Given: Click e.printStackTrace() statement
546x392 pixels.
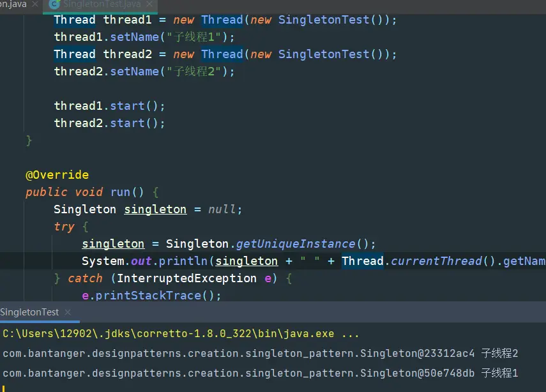Looking at the screenshot, I should 151,296.
